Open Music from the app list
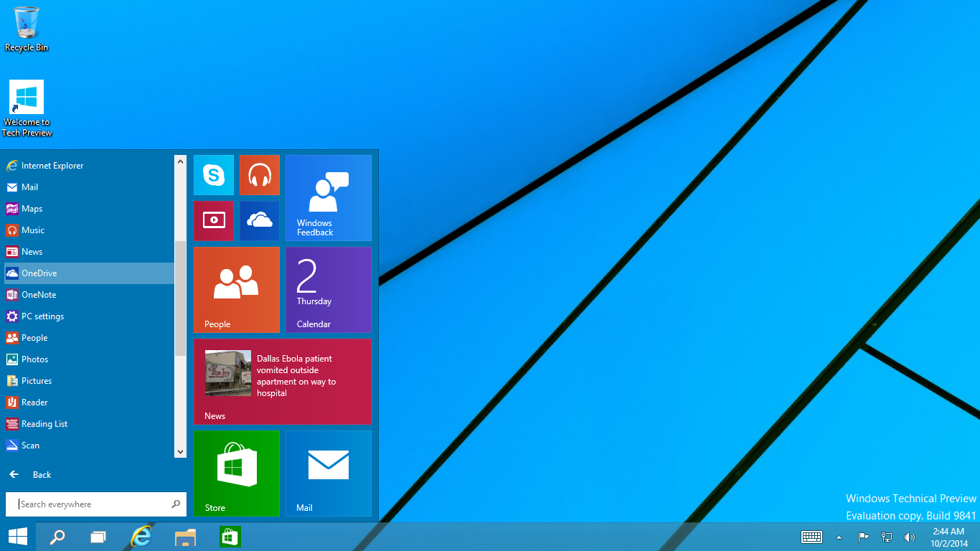Screen dimensions: 980x551 pos(89,230)
